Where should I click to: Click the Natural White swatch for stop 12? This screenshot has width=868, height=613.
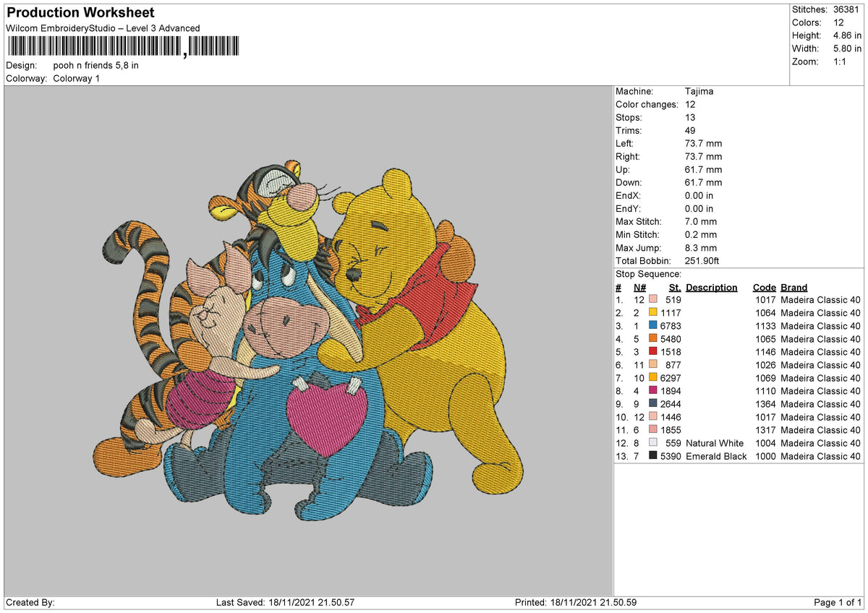(x=653, y=443)
